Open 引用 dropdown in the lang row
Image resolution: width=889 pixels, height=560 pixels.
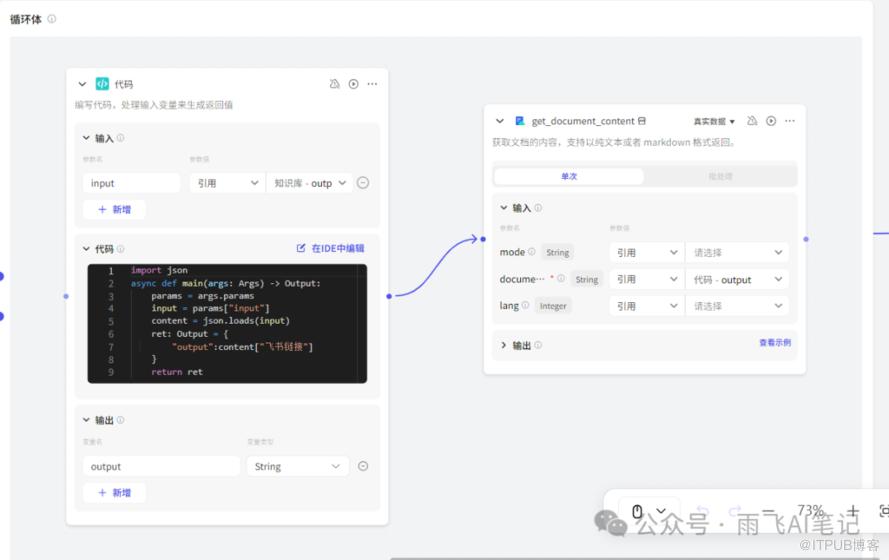[646, 306]
